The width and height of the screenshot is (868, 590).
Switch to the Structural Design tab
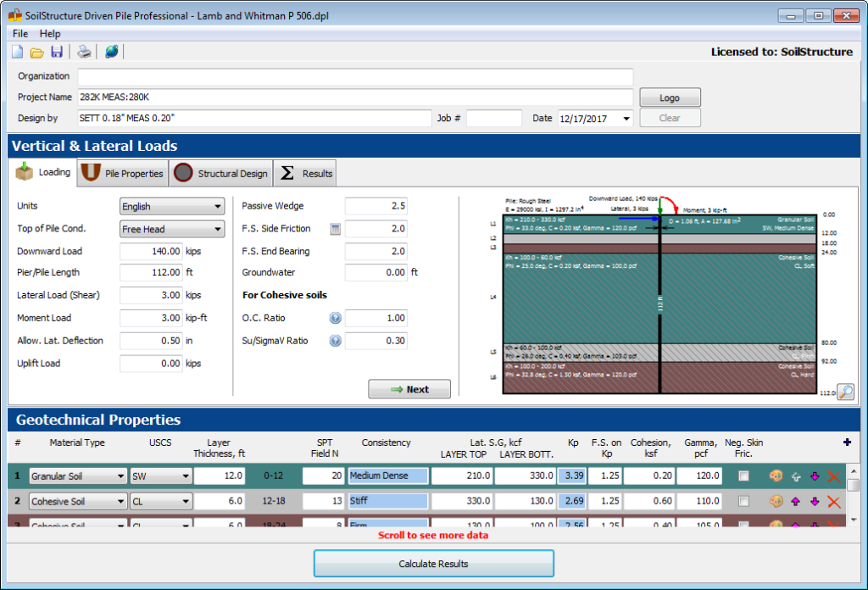click(x=221, y=174)
